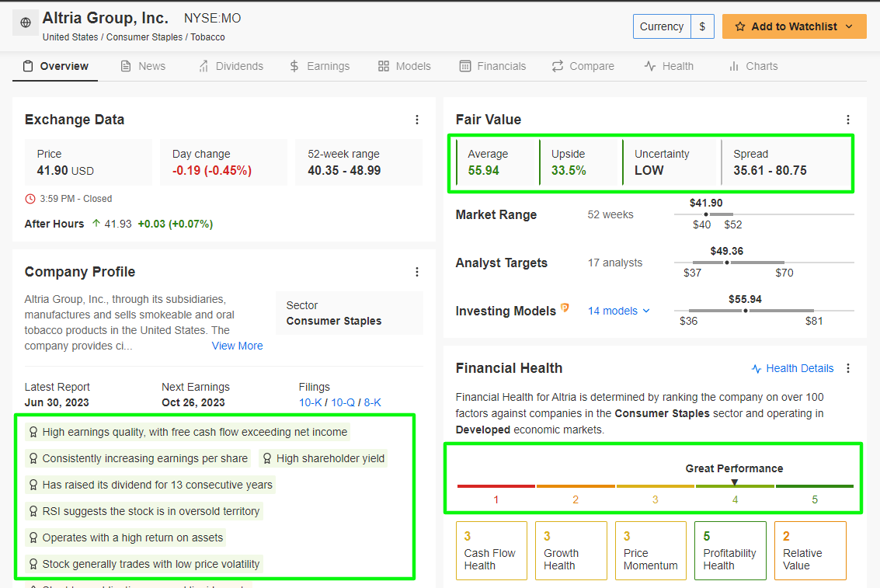The height and width of the screenshot is (588, 880).
Task: Click the Great Performance health score bar
Action: coord(655,486)
